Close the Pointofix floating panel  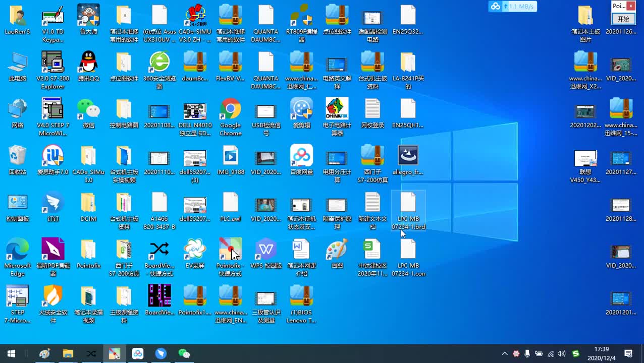tap(631, 6)
